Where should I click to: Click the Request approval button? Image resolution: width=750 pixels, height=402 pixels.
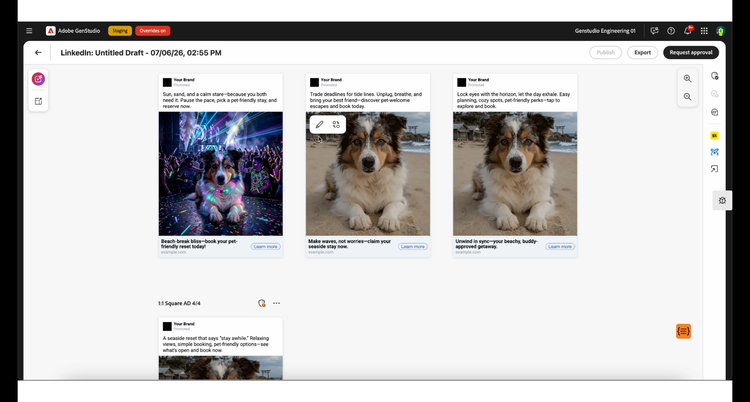691,53
